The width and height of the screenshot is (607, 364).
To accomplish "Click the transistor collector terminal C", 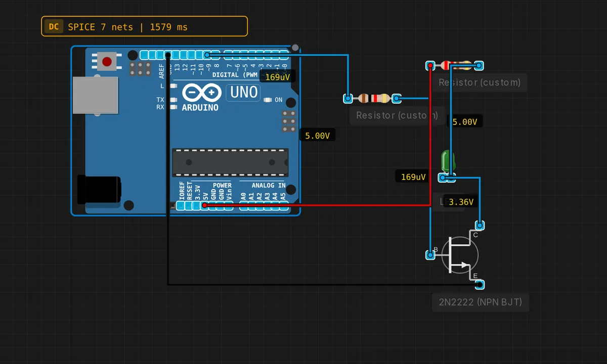I will pyautogui.click(x=480, y=225).
